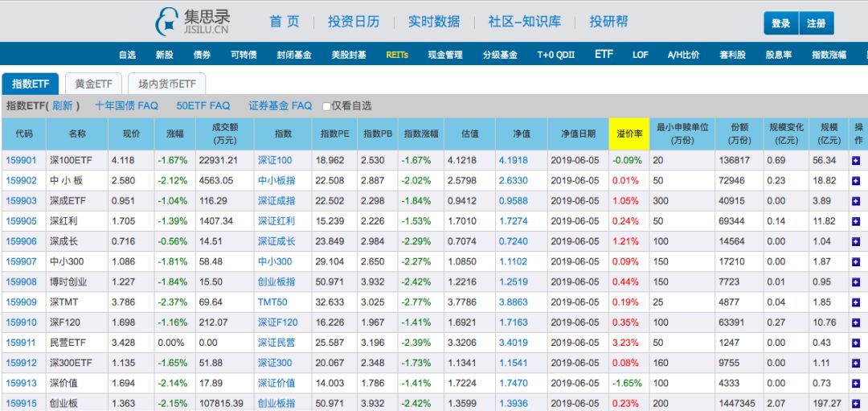Click the 刷新 link
This screenshot has height=411, width=868.
click(x=62, y=106)
